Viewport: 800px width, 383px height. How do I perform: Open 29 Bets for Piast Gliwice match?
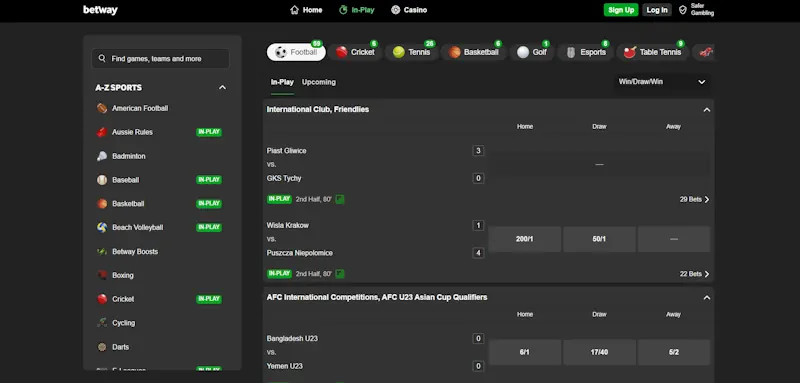point(694,199)
